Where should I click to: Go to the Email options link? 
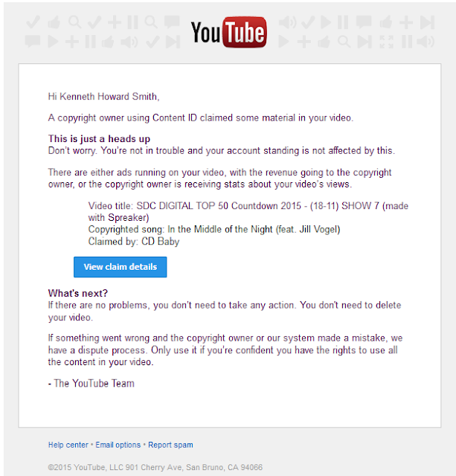click(x=118, y=445)
